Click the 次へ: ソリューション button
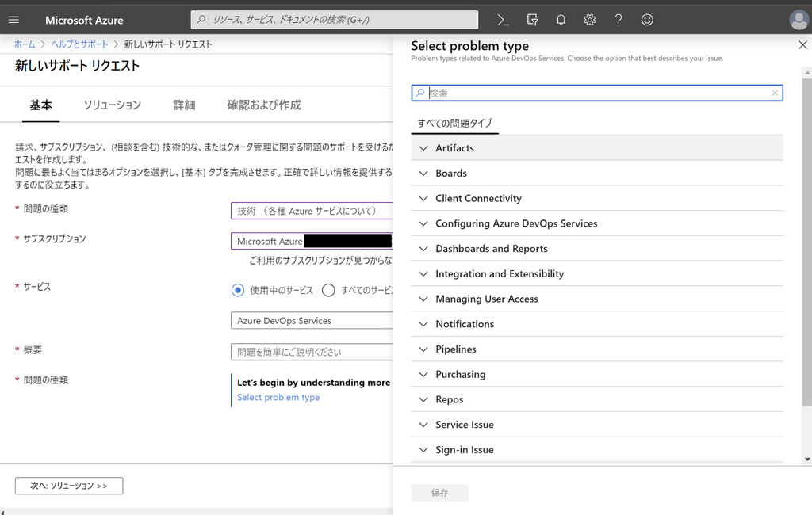812x515 pixels. click(x=69, y=486)
